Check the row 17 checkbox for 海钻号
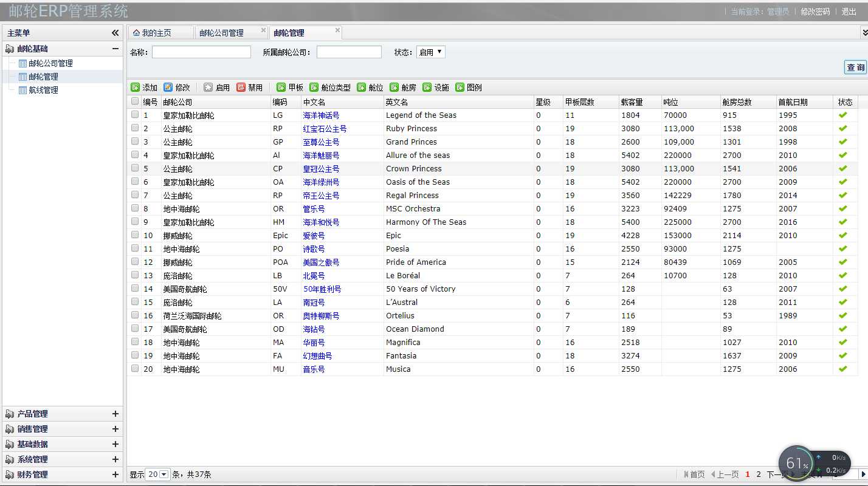This screenshot has width=868, height=486. click(x=135, y=328)
